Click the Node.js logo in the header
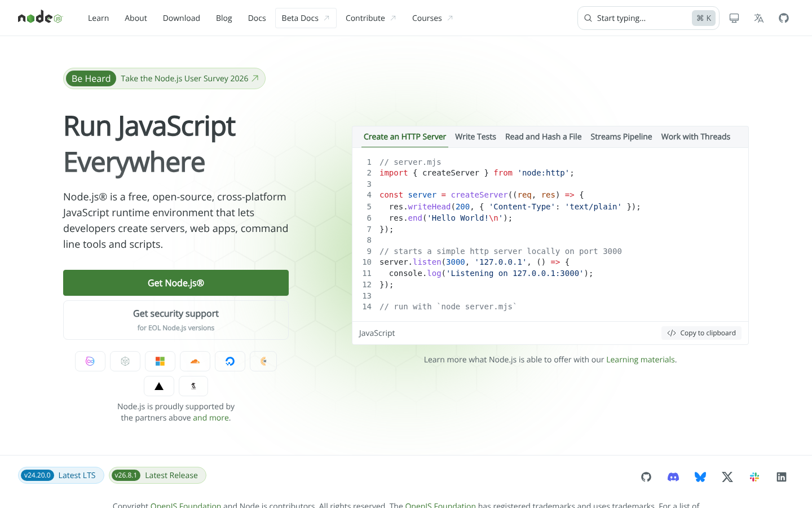 (40, 18)
